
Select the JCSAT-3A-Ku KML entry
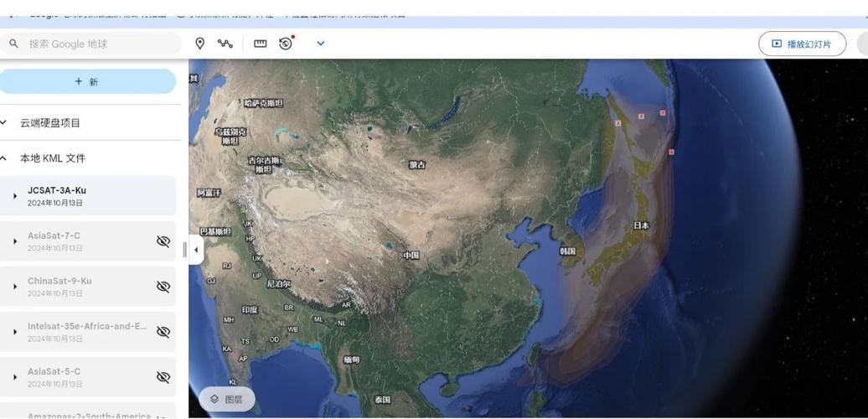click(x=87, y=196)
